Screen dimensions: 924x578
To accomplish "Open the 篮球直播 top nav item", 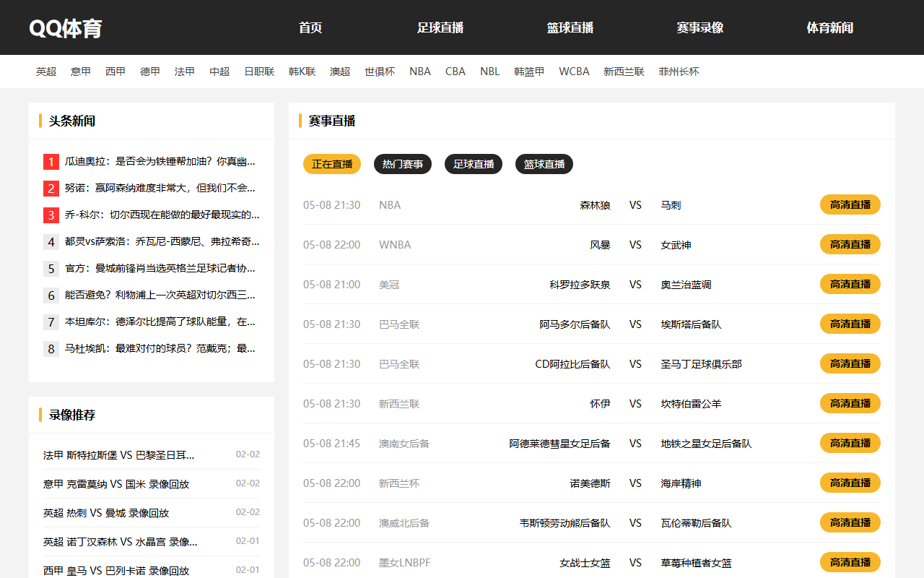I will pyautogui.click(x=570, y=27).
